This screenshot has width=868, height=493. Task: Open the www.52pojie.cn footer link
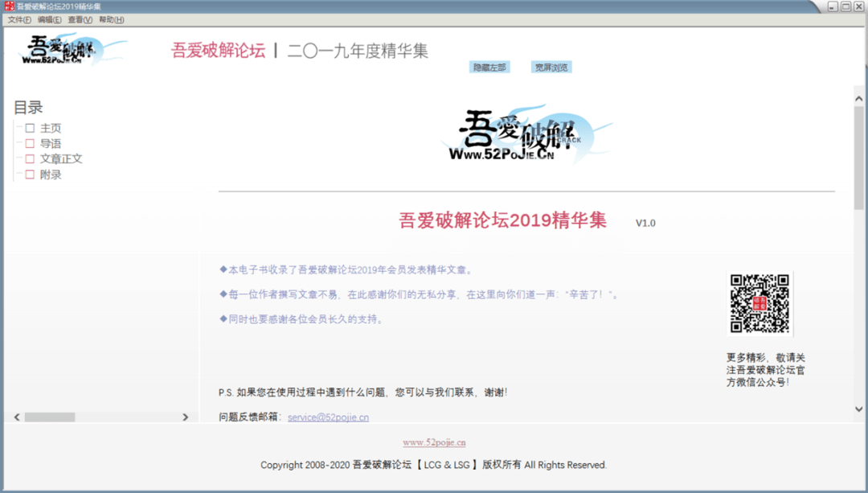pos(434,442)
